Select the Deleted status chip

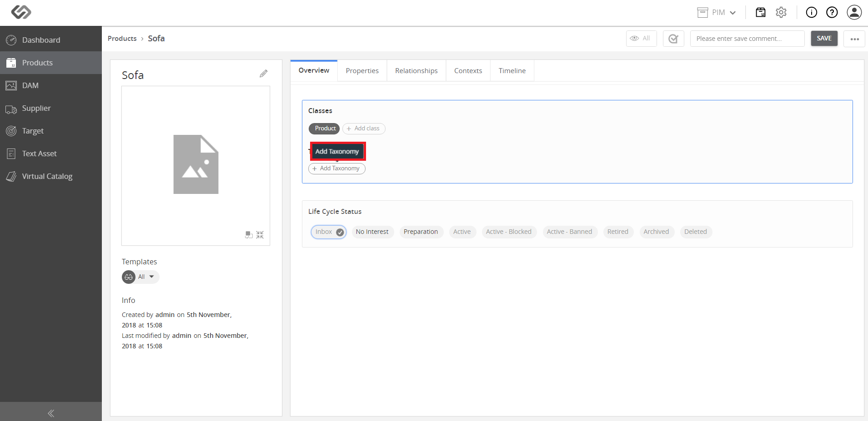(x=696, y=232)
